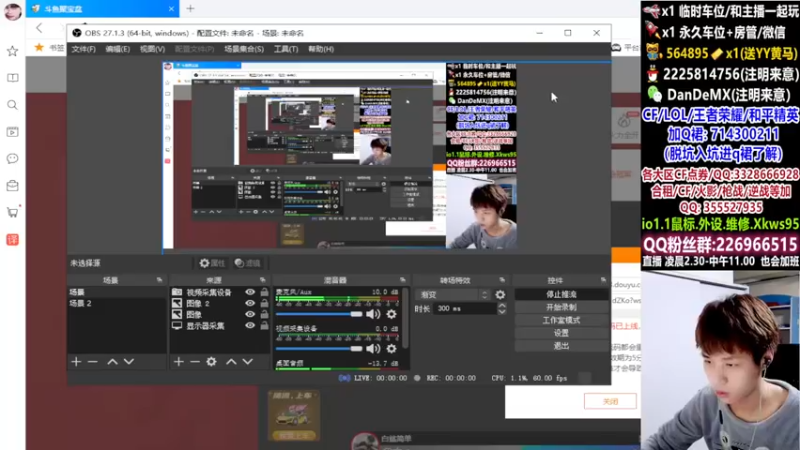Click browser sidebar favorites star icon

[12, 51]
